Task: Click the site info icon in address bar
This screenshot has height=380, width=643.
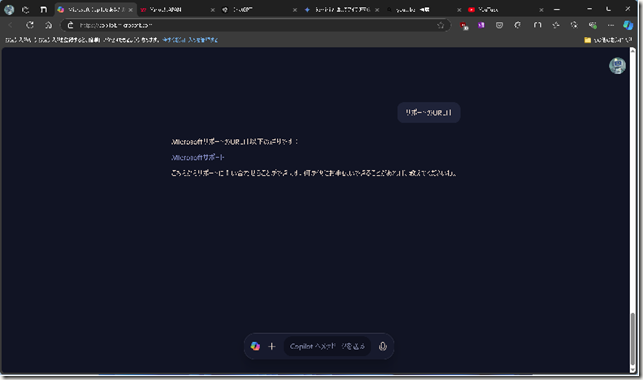Action: coord(70,25)
